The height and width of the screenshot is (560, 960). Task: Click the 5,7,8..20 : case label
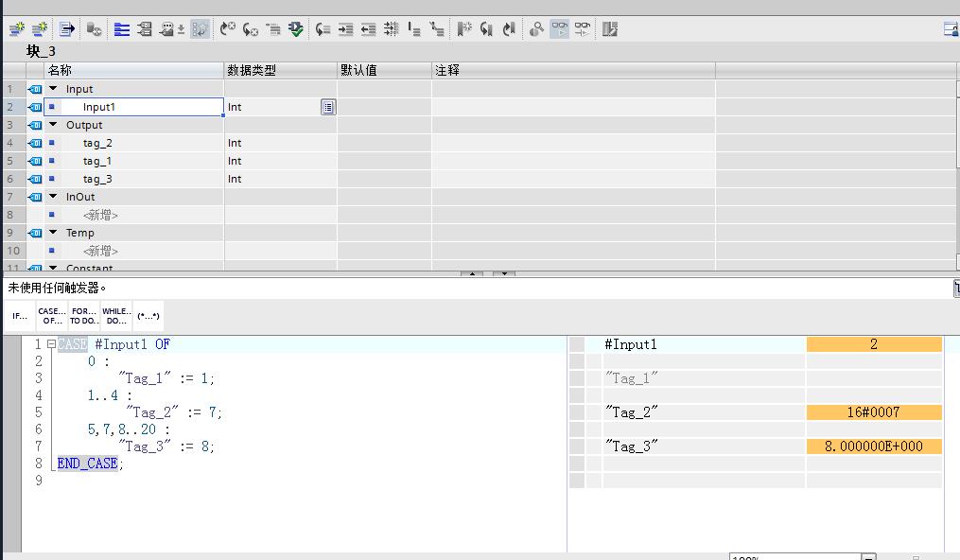click(129, 429)
